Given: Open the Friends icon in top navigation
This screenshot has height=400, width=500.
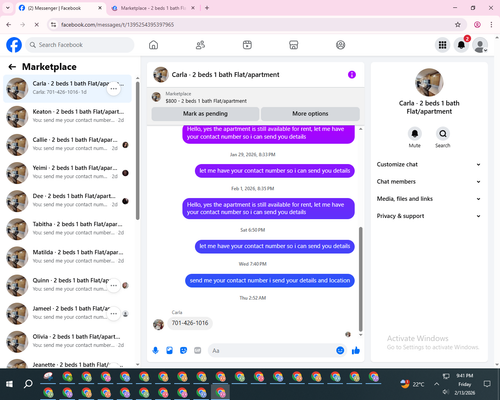Looking at the screenshot, I should (x=200, y=45).
